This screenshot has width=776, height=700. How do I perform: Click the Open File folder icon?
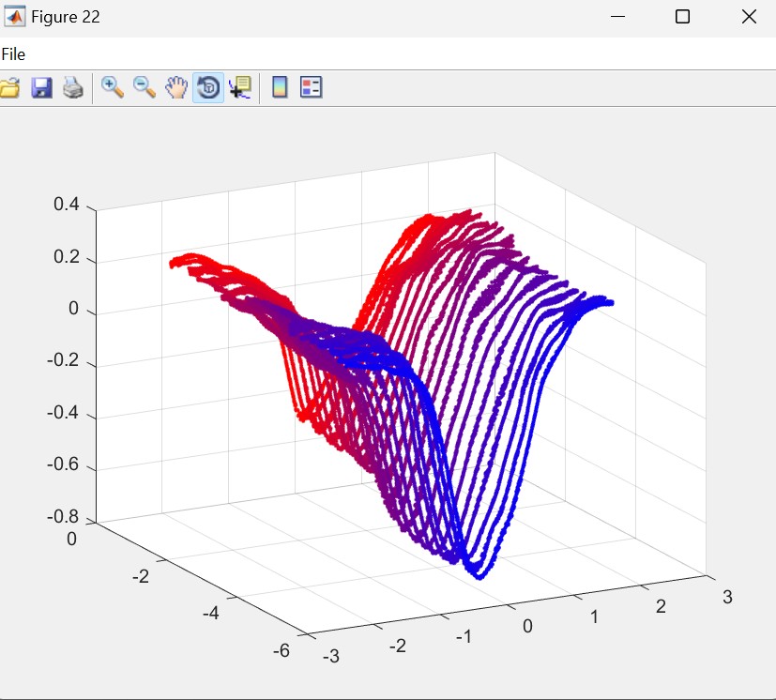coord(8,88)
